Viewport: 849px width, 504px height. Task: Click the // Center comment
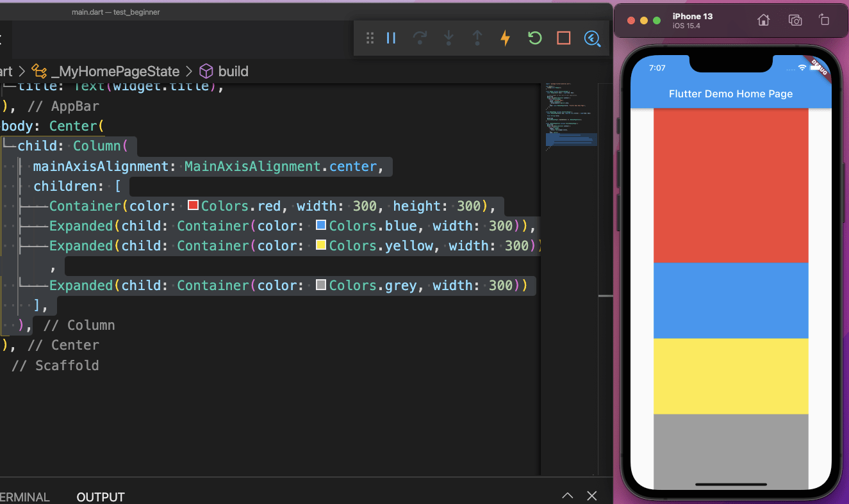[x=63, y=345]
